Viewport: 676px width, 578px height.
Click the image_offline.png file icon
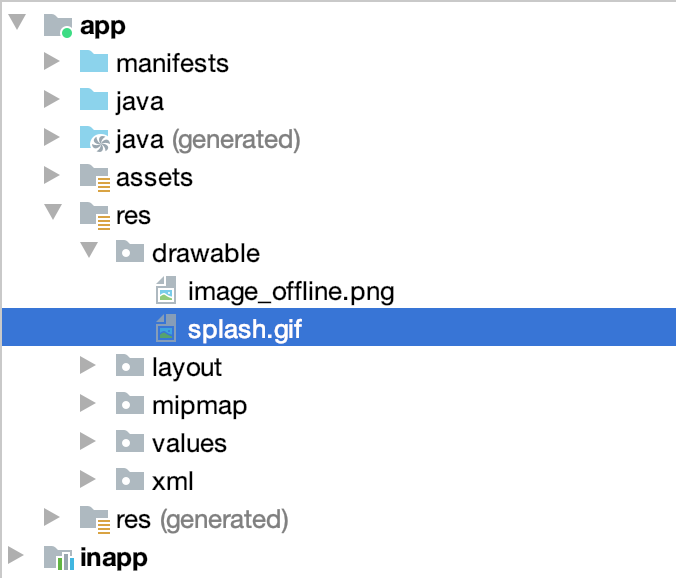click(166, 290)
